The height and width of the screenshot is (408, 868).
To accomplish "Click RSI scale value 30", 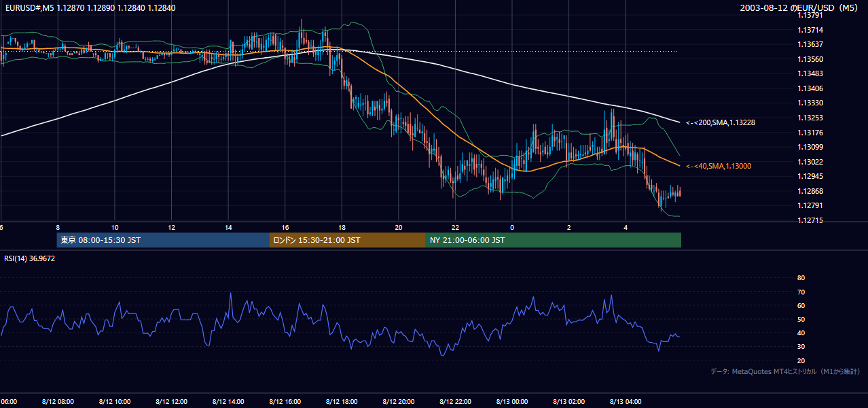I will point(801,346).
